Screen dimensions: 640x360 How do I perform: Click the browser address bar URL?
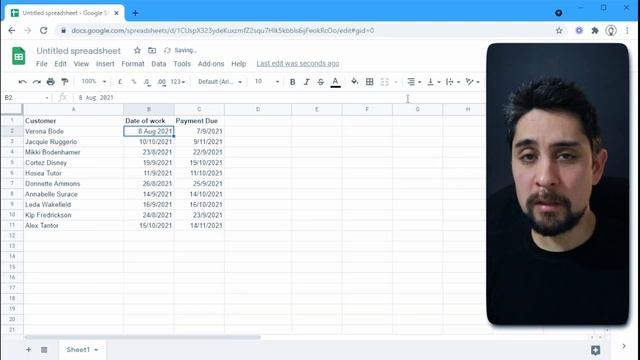click(222, 31)
